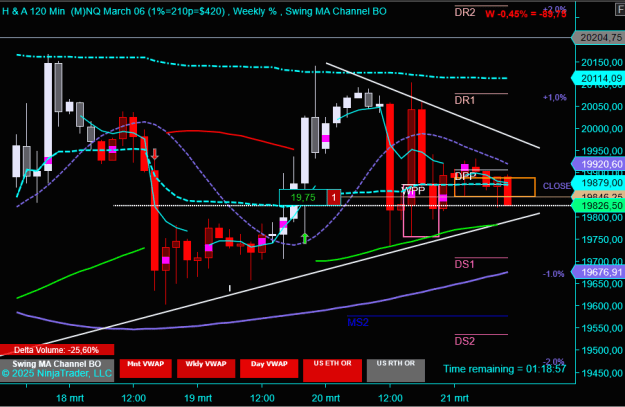Click the 20150,00 price axis label
Viewport: 625px width, 407px height.
click(x=602, y=62)
